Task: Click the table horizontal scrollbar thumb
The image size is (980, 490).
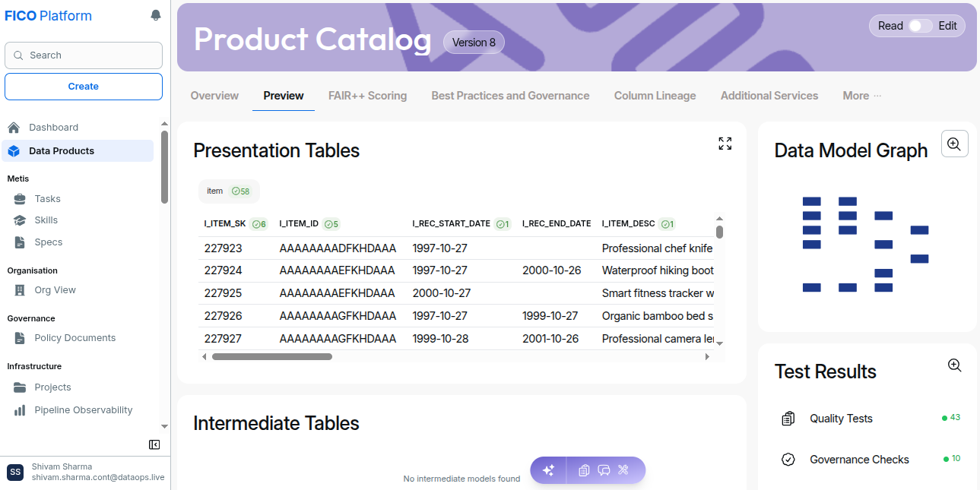Action: 272,356
